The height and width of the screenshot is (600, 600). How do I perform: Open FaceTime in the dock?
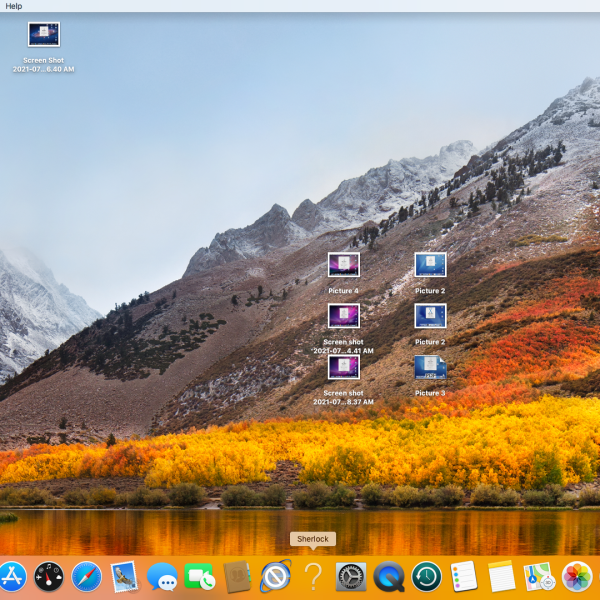[199, 576]
